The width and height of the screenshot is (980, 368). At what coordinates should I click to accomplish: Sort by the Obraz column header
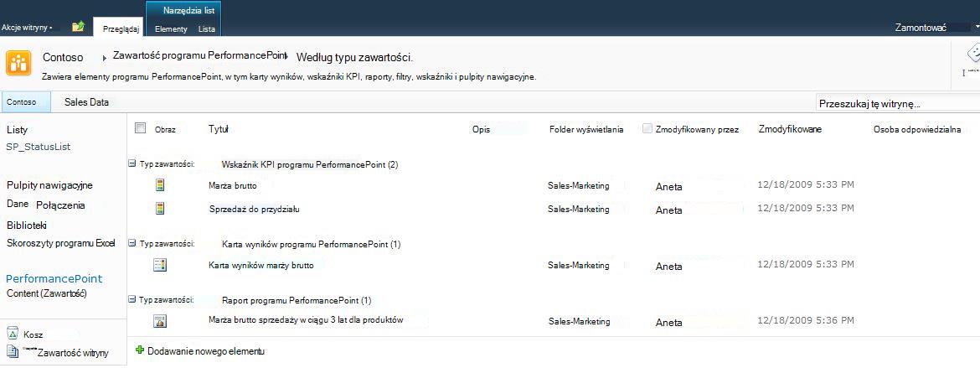click(165, 130)
